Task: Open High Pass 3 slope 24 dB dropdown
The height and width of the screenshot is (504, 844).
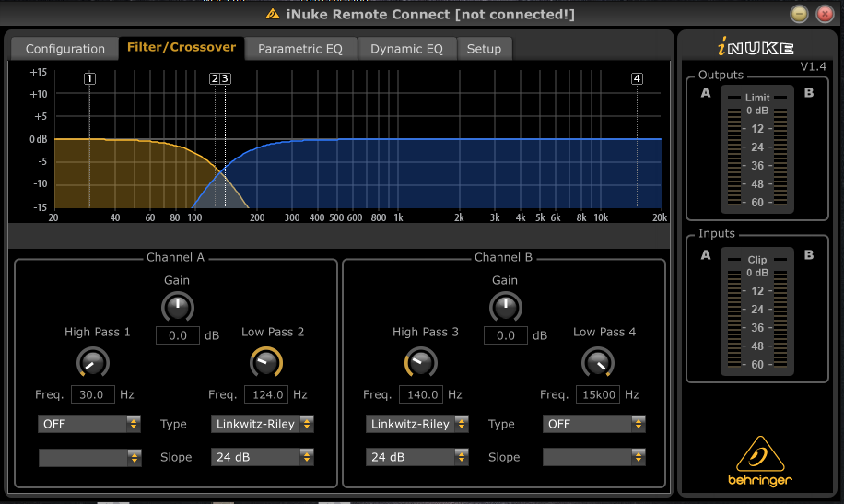Action: 417,457
